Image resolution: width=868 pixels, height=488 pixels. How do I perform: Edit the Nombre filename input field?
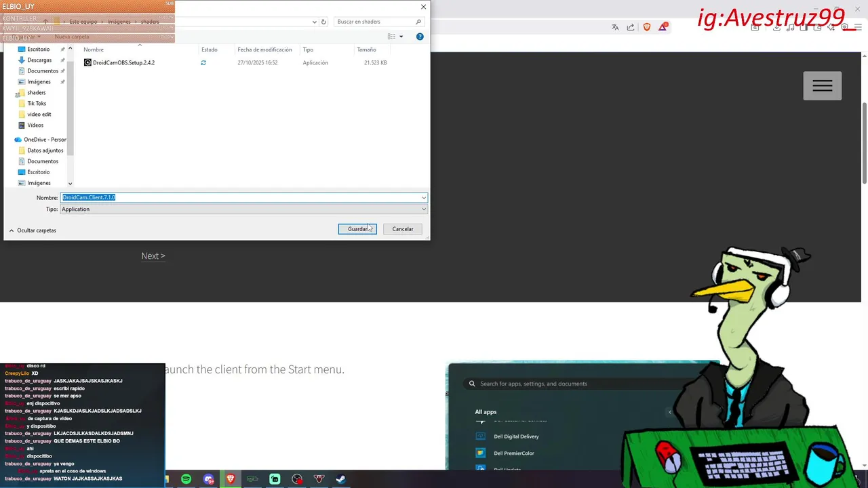pos(241,198)
